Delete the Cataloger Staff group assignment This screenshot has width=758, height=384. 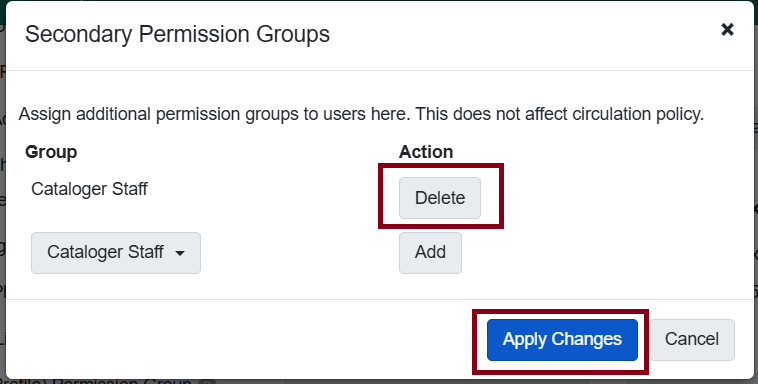click(439, 198)
